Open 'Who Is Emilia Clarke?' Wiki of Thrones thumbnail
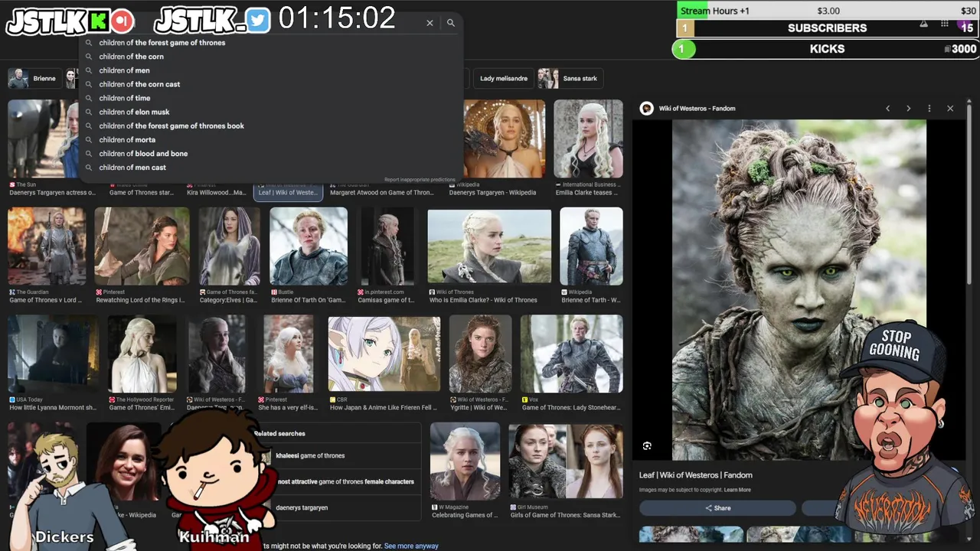The height and width of the screenshot is (551, 980). (x=489, y=246)
